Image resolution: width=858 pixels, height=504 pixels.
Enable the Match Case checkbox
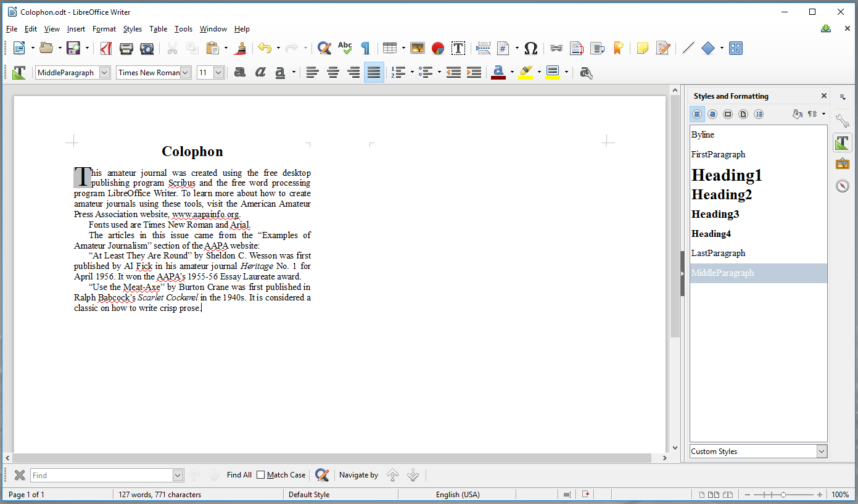click(261, 475)
